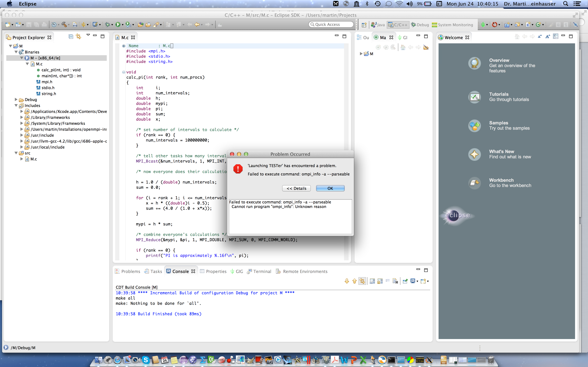Click the Clear Console icon

click(x=395, y=281)
